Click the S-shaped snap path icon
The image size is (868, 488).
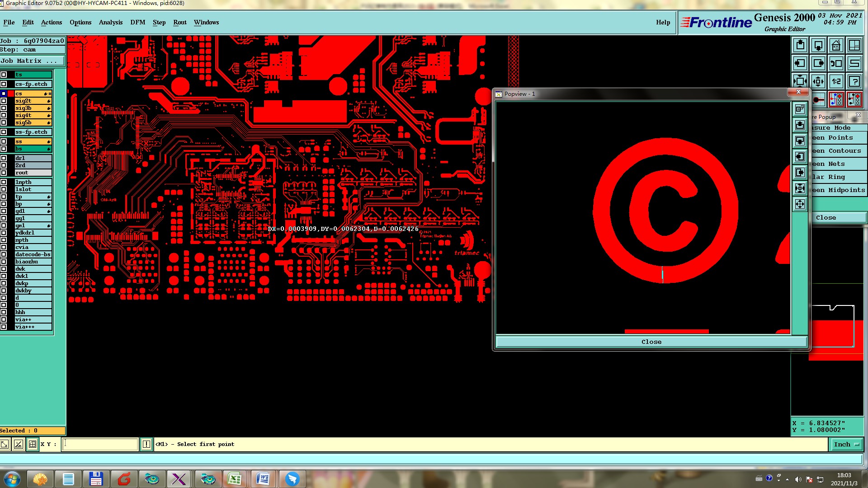854,63
